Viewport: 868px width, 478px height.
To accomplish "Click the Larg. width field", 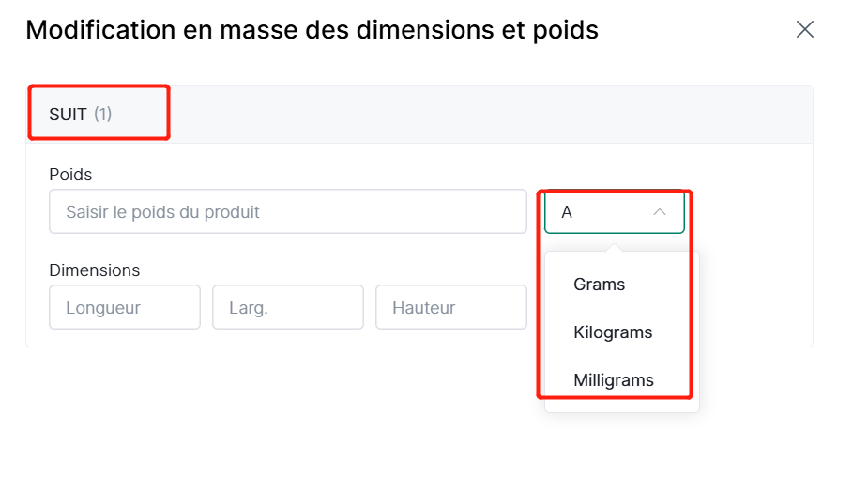I will click(x=288, y=308).
